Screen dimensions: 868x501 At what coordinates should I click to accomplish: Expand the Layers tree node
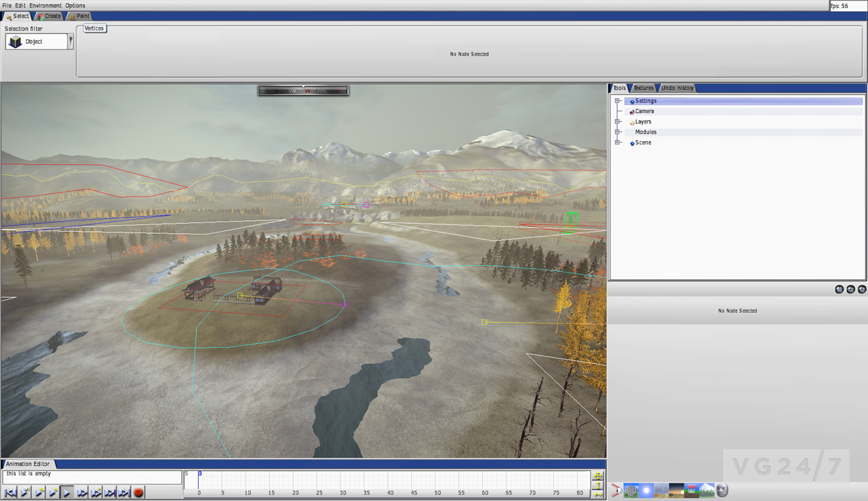coord(618,122)
